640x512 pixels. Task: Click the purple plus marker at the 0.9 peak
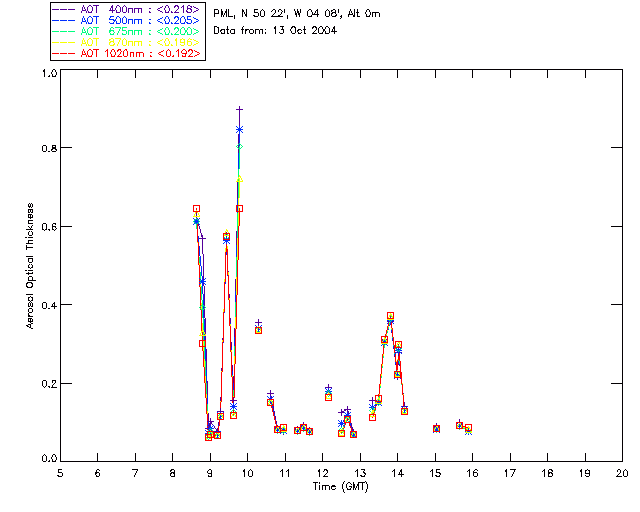coord(240,109)
